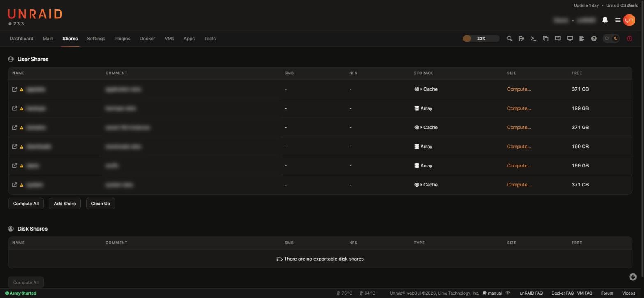Click Compute All under User Shares

(25, 204)
